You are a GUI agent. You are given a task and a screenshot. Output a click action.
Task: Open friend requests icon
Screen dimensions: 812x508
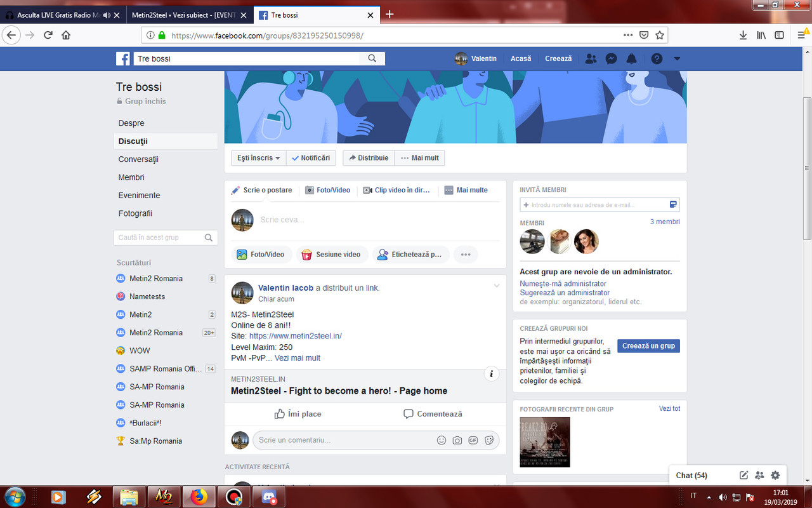[x=591, y=58]
